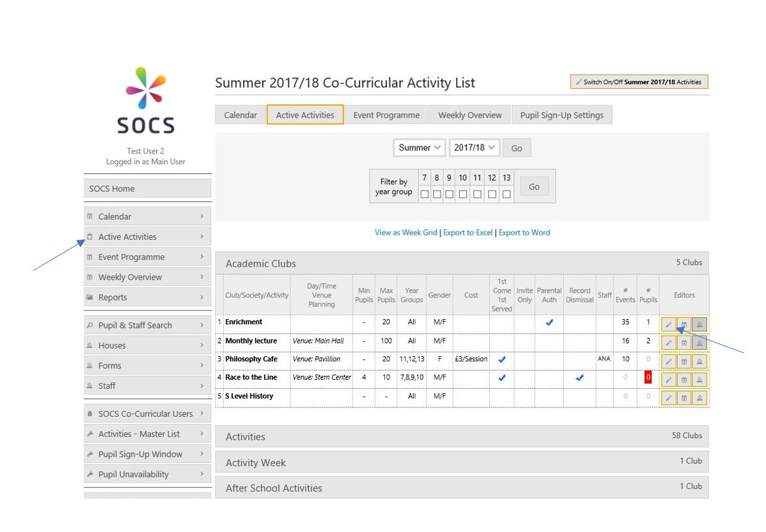The width and height of the screenshot is (766, 532).
Task: Click the magnifier icon beside Pupil & Staff Search
Action: coord(90,325)
